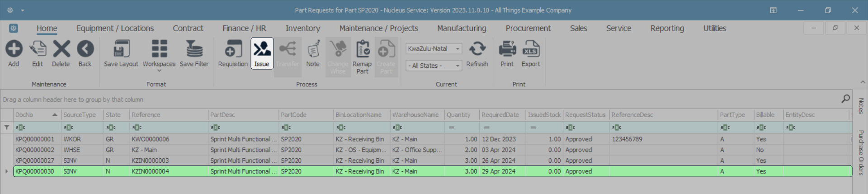The height and width of the screenshot is (194, 868).
Task: Click the Issue icon
Action: click(262, 49)
